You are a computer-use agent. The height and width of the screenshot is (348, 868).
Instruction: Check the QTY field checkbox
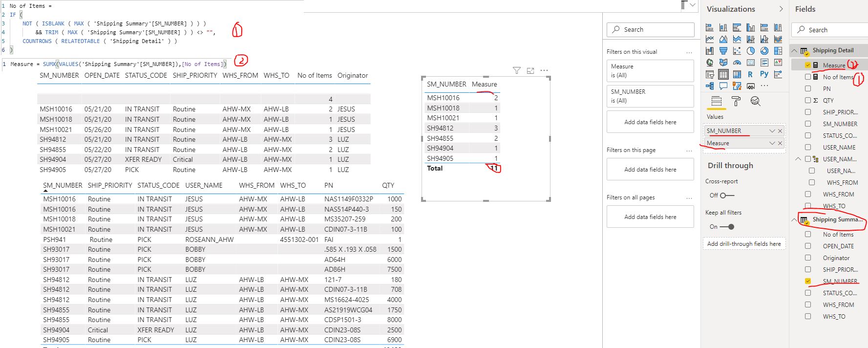(x=808, y=100)
